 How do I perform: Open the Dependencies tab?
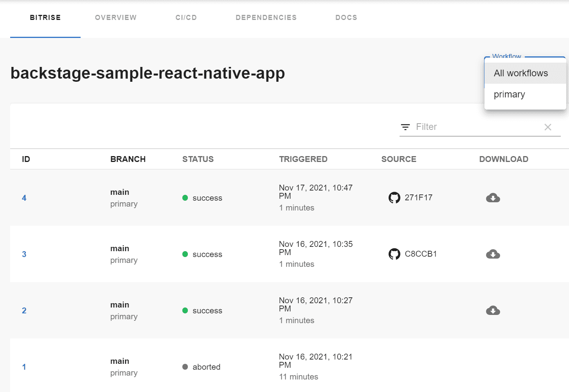266,18
